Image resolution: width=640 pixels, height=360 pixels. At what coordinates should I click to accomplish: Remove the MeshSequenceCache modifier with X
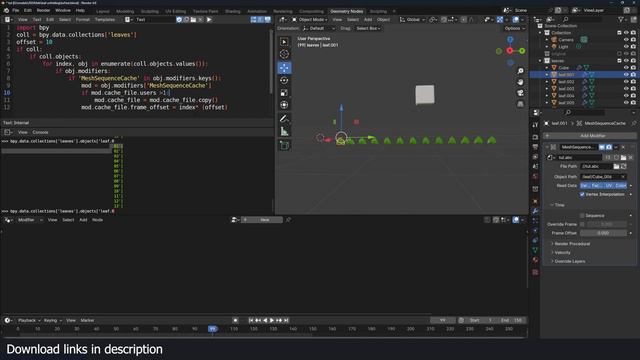pyautogui.click(x=623, y=147)
